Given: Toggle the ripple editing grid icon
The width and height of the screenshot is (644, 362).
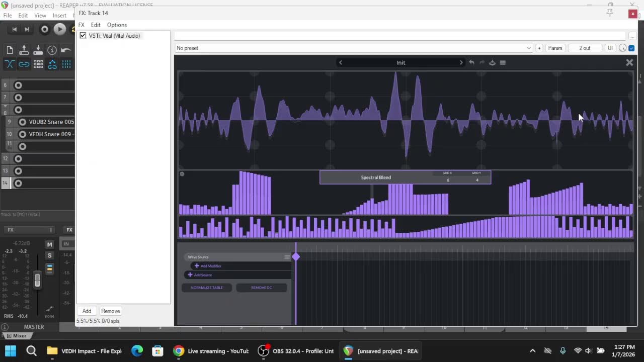Looking at the screenshot, I should 38,64.
